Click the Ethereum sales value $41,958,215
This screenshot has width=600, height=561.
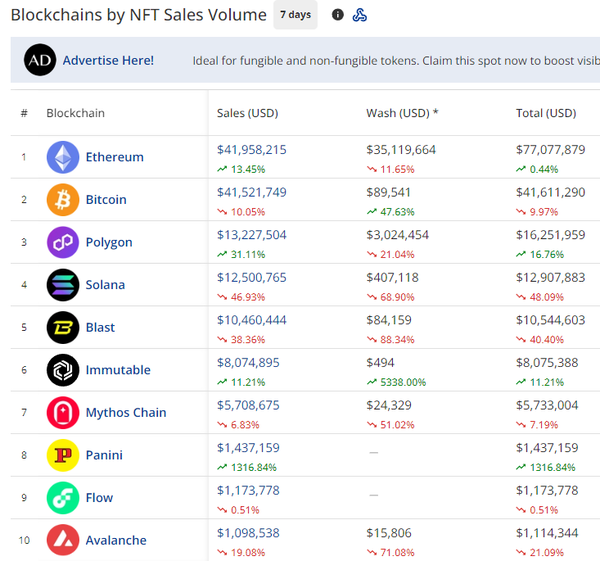251,149
